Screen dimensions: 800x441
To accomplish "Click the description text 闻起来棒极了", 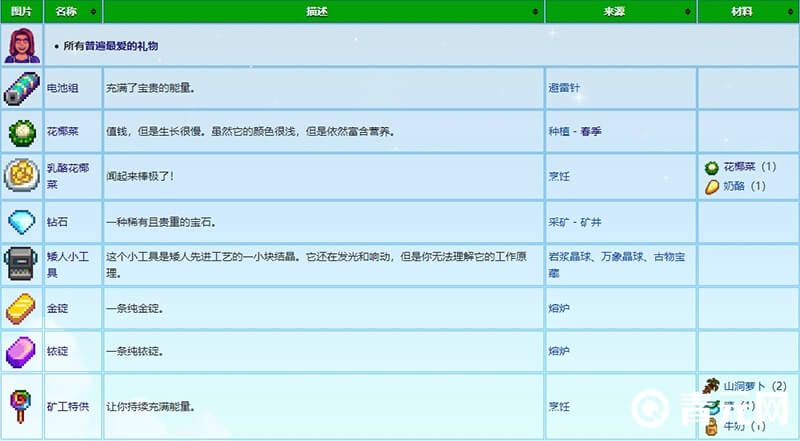I will point(140,176).
